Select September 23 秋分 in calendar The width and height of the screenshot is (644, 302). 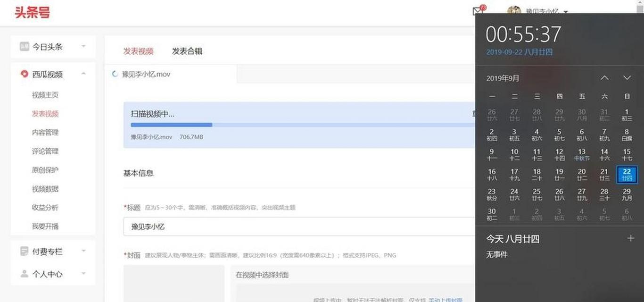coord(492,194)
